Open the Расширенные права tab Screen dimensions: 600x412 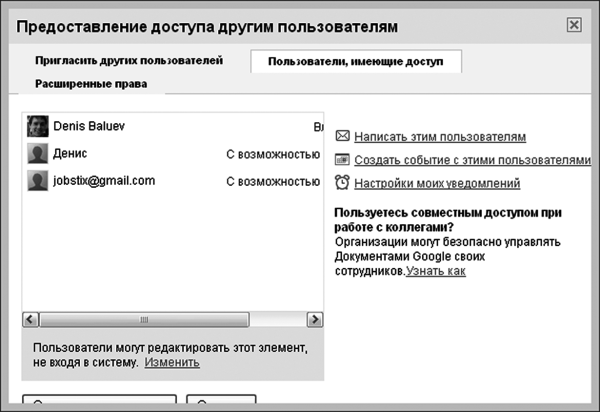pyautogui.click(x=91, y=84)
